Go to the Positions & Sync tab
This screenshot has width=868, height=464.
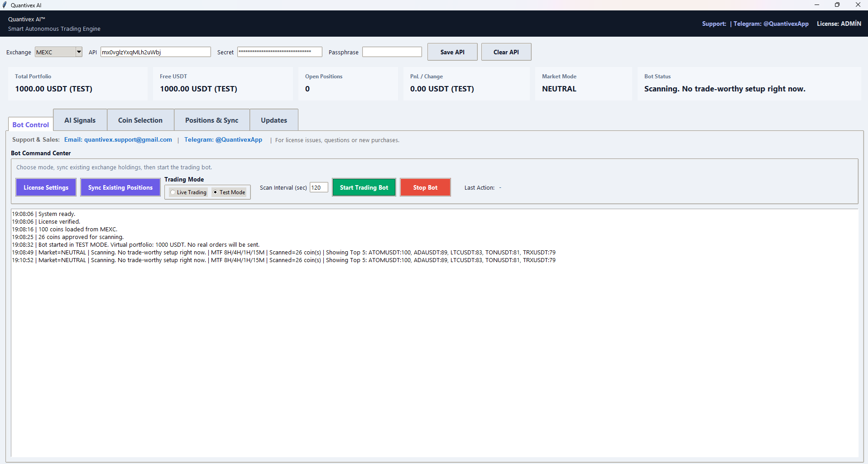coord(211,120)
